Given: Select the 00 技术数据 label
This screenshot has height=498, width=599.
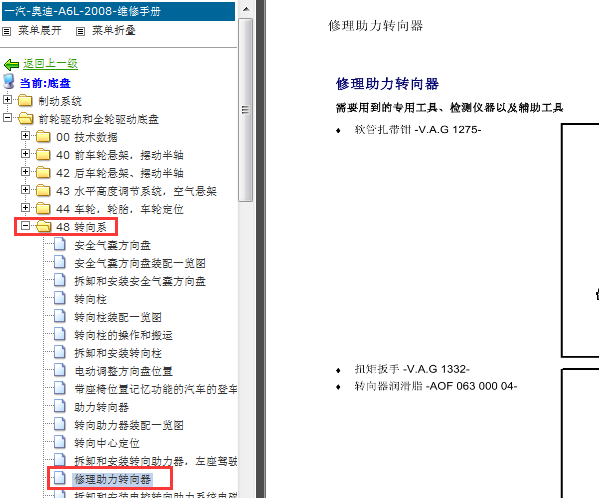Looking at the screenshot, I should click(87, 137).
